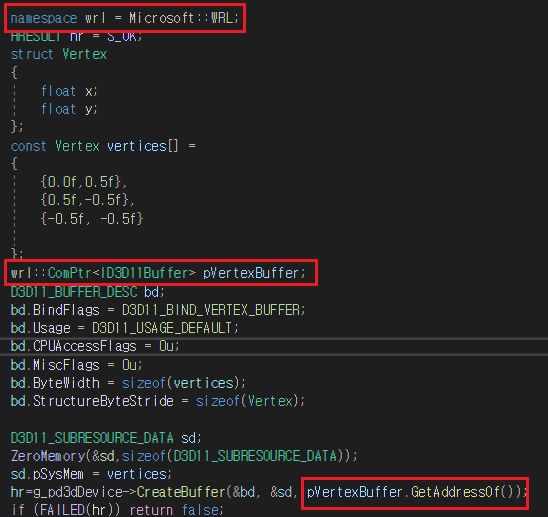Place cursor on 'float y;' line
The height and width of the screenshot is (517, 548).
coord(69,109)
